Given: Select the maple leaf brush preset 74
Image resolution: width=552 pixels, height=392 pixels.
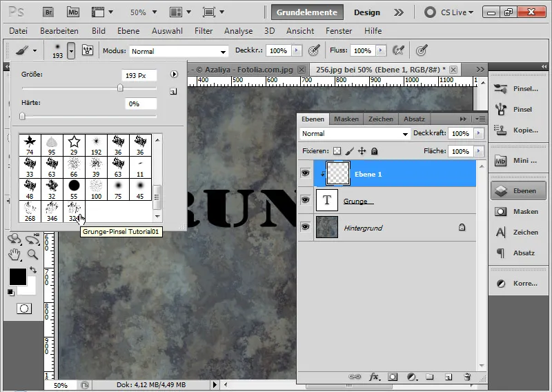Looking at the screenshot, I should (30, 145).
